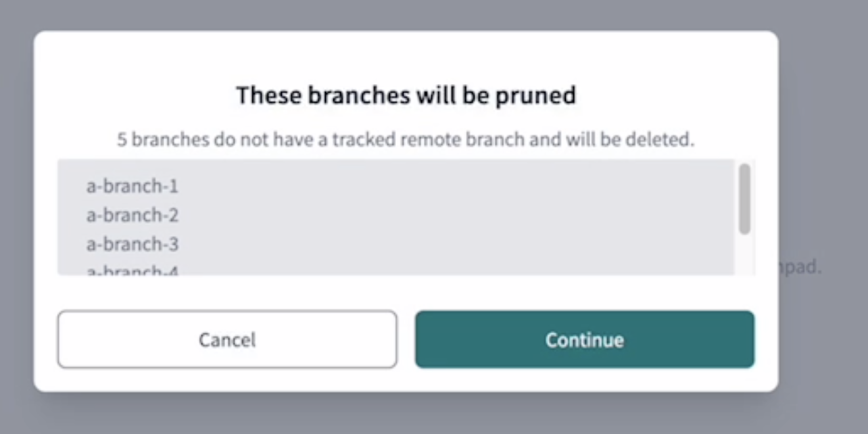Viewport: 868px width, 434px height.
Task: Select the a-branch-2 list entry
Action: pos(132,215)
